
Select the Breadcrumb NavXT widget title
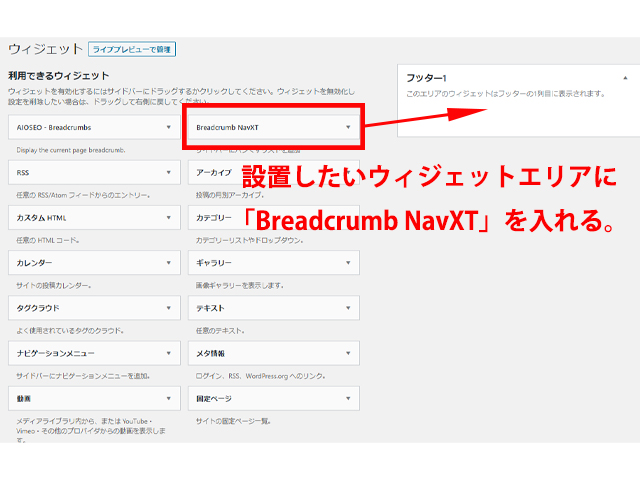pos(227,127)
